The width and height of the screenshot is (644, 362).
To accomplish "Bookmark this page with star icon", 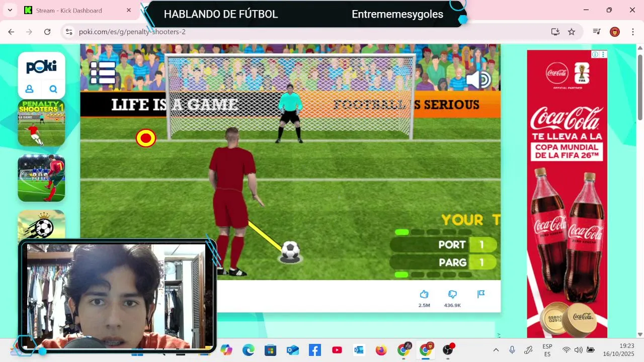I will click(x=572, y=32).
